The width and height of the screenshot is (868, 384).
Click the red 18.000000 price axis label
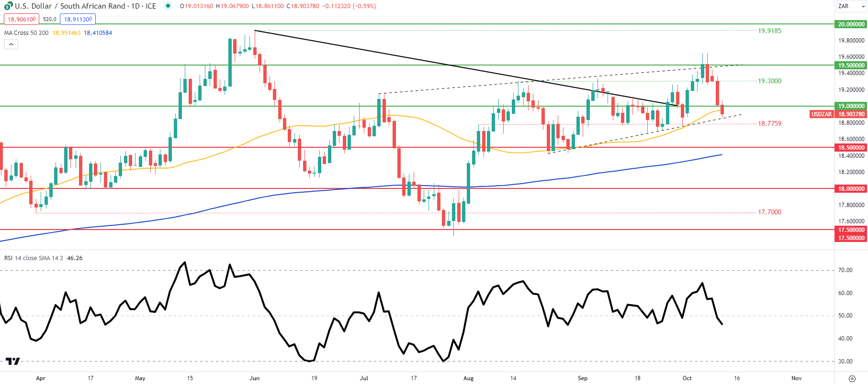pyautogui.click(x=851, y=188)
